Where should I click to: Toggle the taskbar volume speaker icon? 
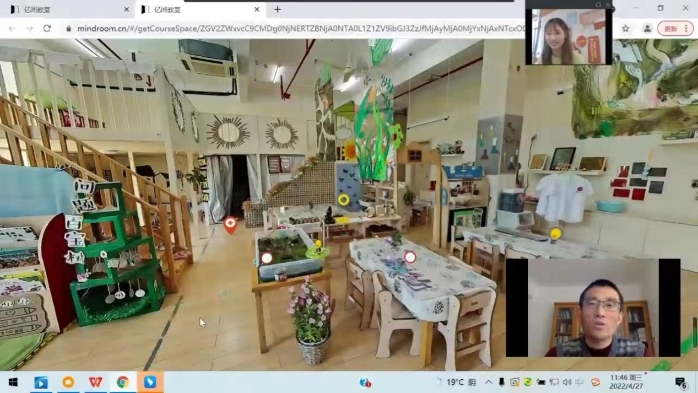[567, 382]
